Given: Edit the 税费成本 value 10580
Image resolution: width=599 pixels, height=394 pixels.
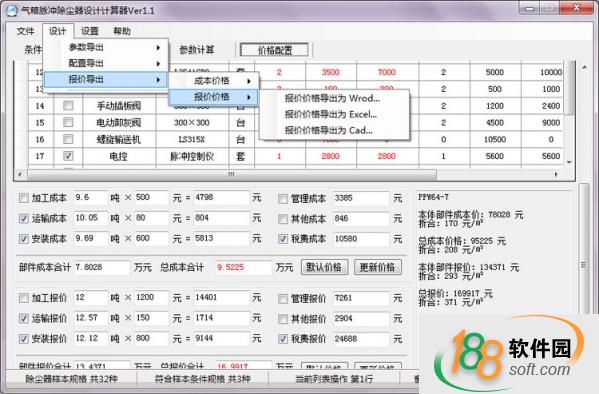Looking at the screenshot, I should [361, 239].
